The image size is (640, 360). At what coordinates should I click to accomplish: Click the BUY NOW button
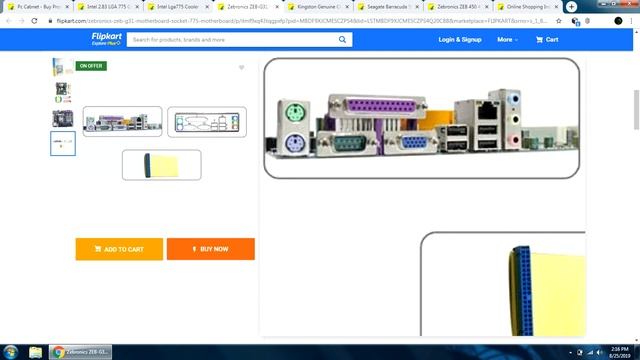[211, 249]
